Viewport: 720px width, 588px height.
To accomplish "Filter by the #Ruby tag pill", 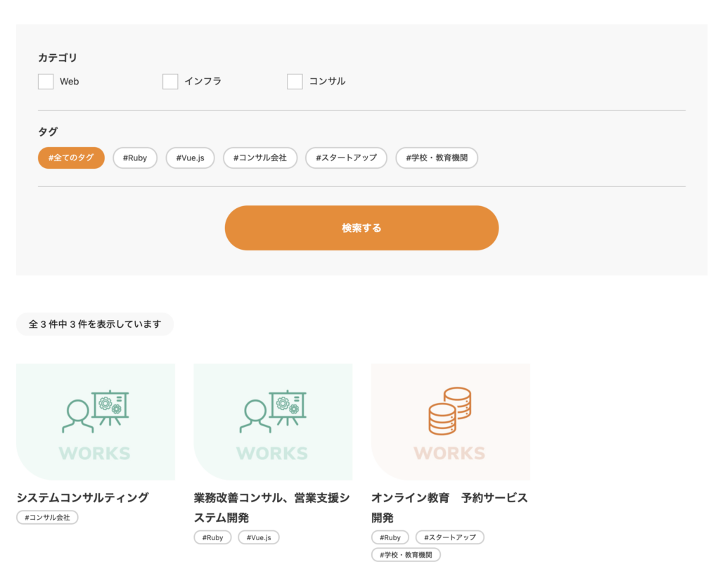I will click(x=135, y=158).
